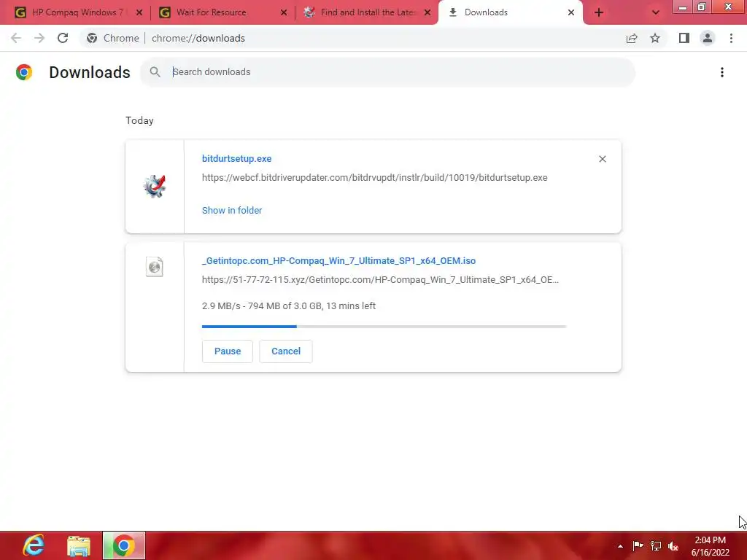The image size is (747, 560).
Task: Click the share page icon in address bar
Action: pos(632,38)
